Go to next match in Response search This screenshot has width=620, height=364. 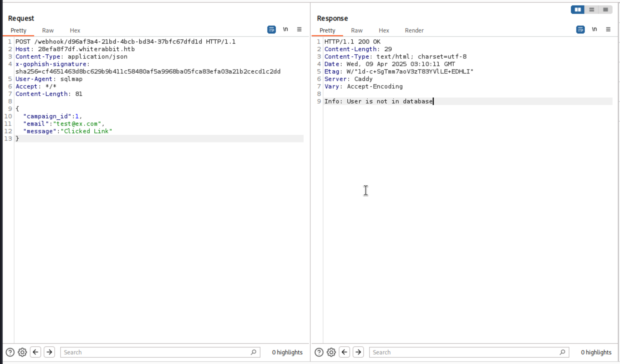[358, 352]
